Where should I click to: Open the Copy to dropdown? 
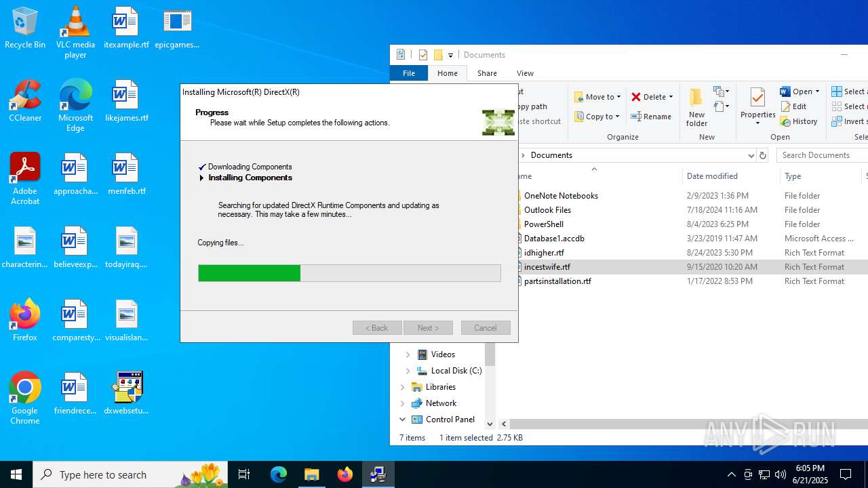597,117
